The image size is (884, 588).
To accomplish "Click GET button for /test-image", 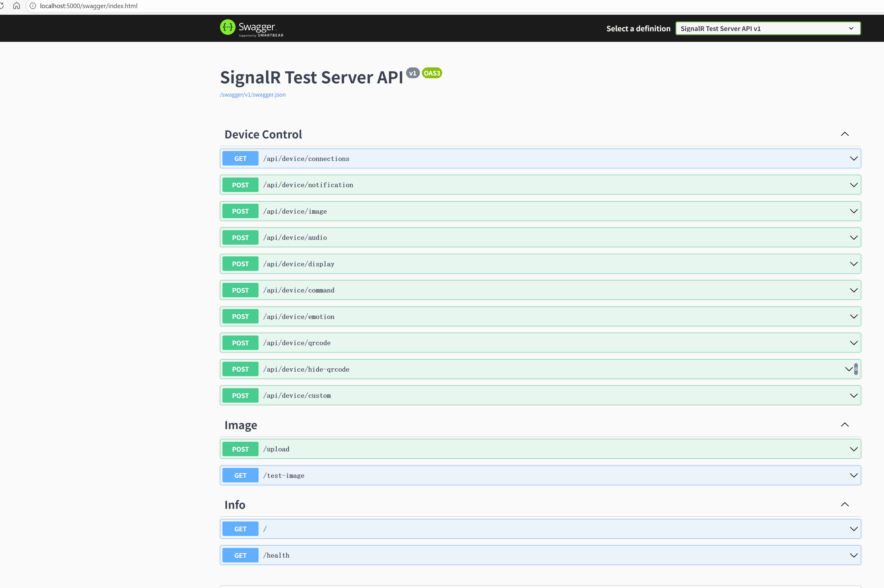I will click(240, 475).
